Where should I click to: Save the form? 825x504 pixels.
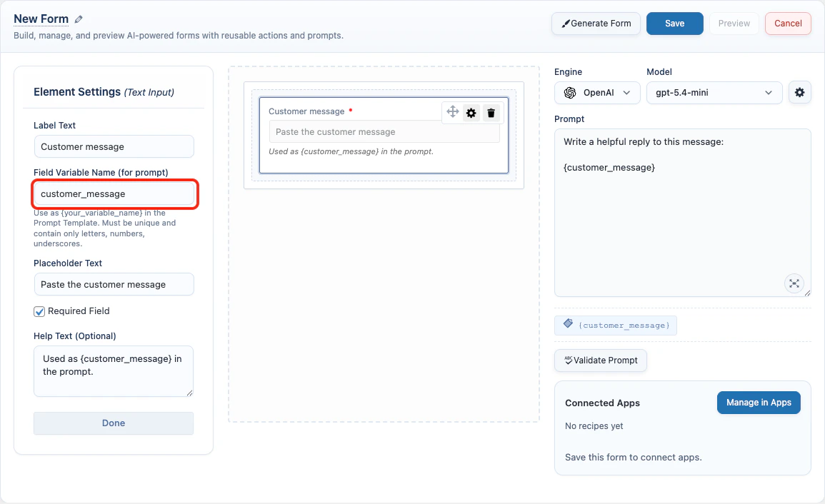pos(674,23)
